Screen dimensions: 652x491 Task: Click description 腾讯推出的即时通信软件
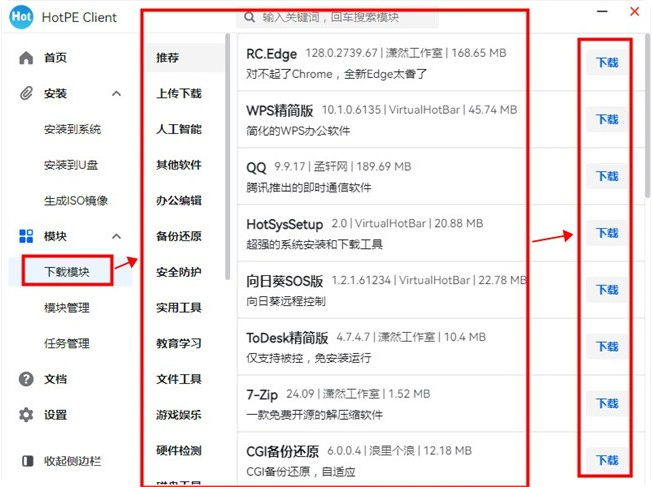coord(309,188)
